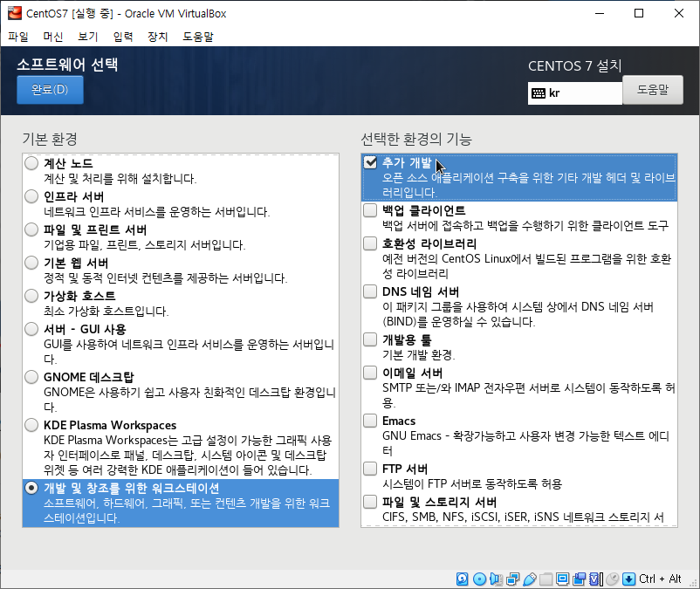
Task: Click the 완료(D) done button
Action: (50, 90)
